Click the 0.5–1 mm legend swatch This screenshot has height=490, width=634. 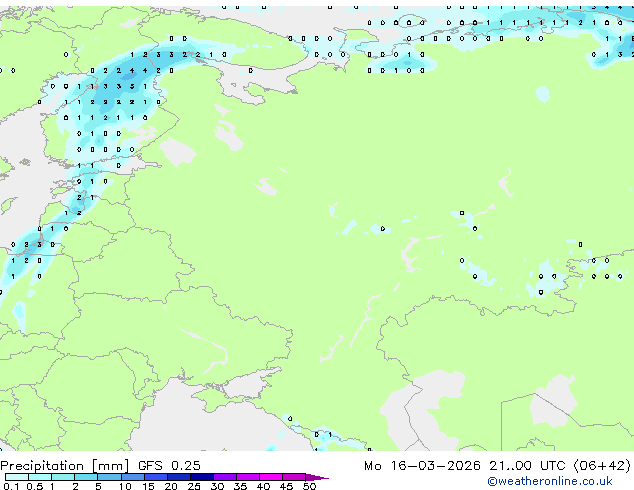click(x=40, y=477)
